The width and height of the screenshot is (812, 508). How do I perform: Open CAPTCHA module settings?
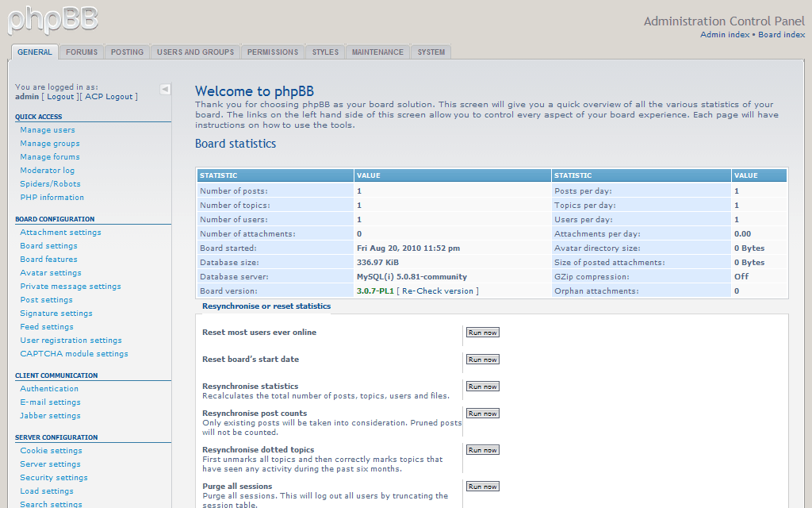(74, 353)
